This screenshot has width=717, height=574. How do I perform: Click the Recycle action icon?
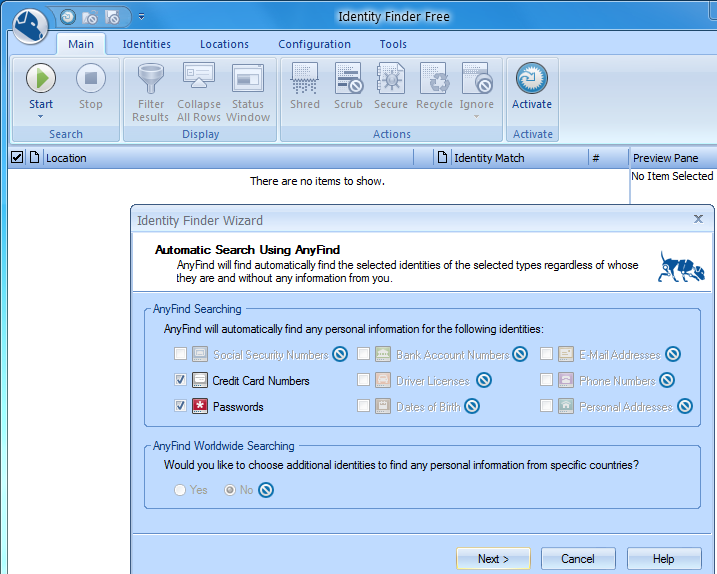(x=434, y=78)
